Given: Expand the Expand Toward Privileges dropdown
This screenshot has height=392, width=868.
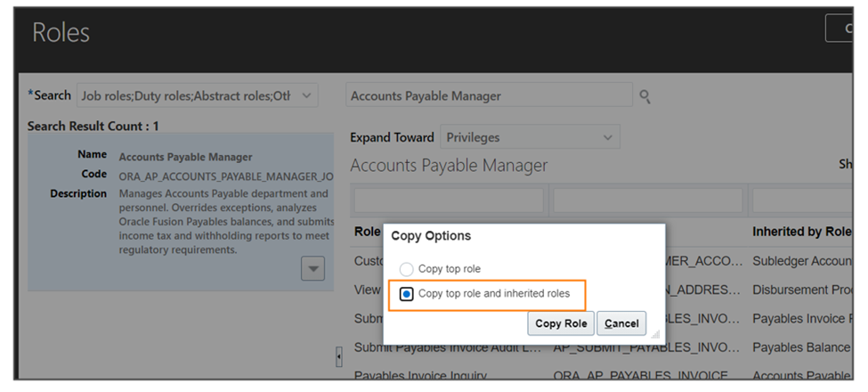Looking at the screenshot, I should click(x=531, y=137).
